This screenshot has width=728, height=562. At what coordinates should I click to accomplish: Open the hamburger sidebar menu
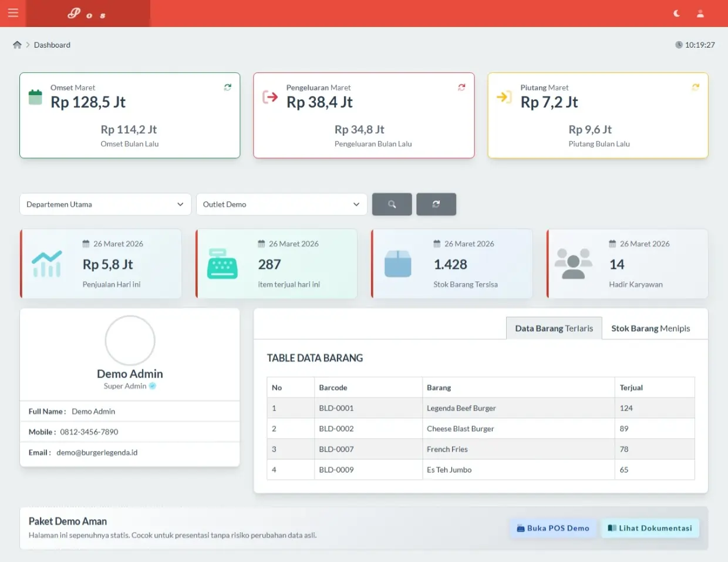click(x=13, y=13)
